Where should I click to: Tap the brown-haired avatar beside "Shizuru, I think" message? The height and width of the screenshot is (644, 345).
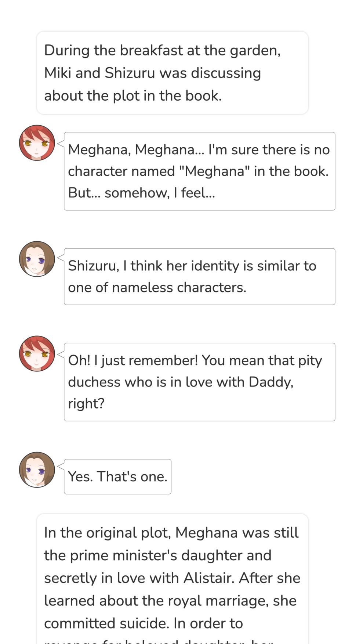tap(37, 259)
